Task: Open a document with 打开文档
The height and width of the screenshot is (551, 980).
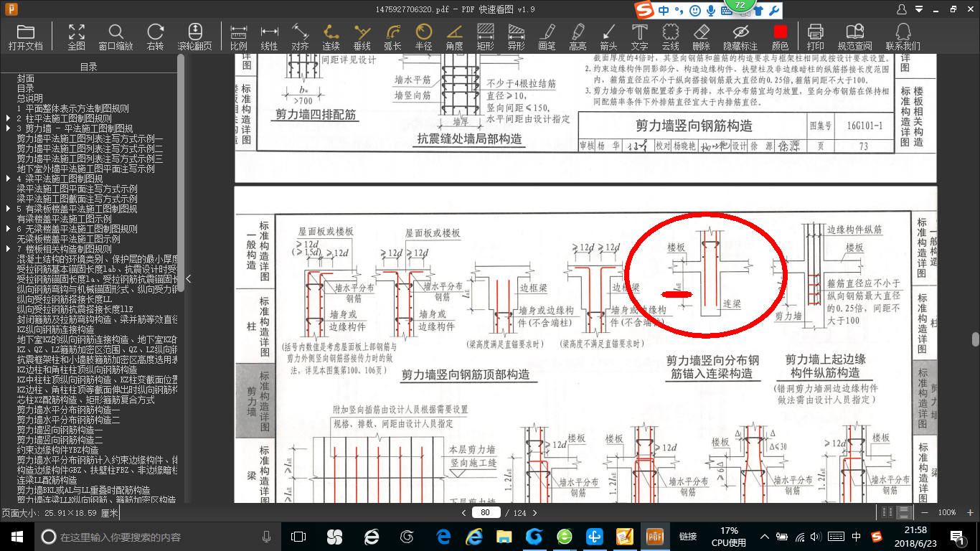Action: tap(26, 37)
